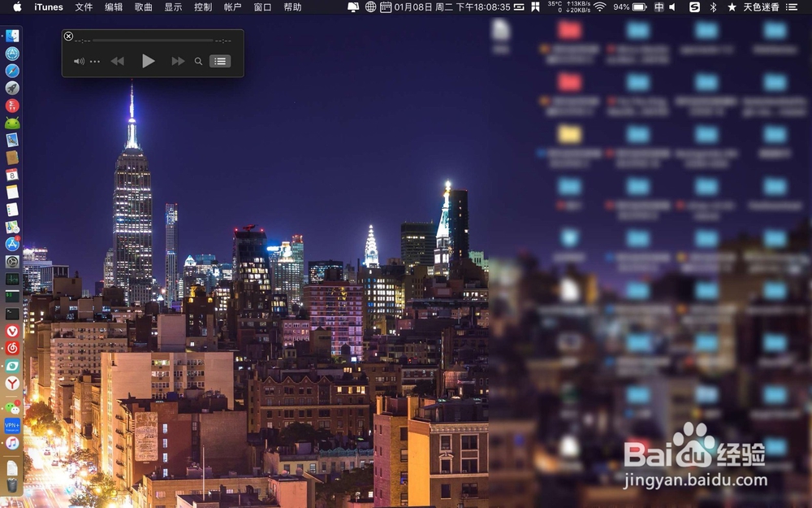Screen dimensions: 812x508
Task: Open the VPN+ app in Dock
Action: tap(12, 426)
